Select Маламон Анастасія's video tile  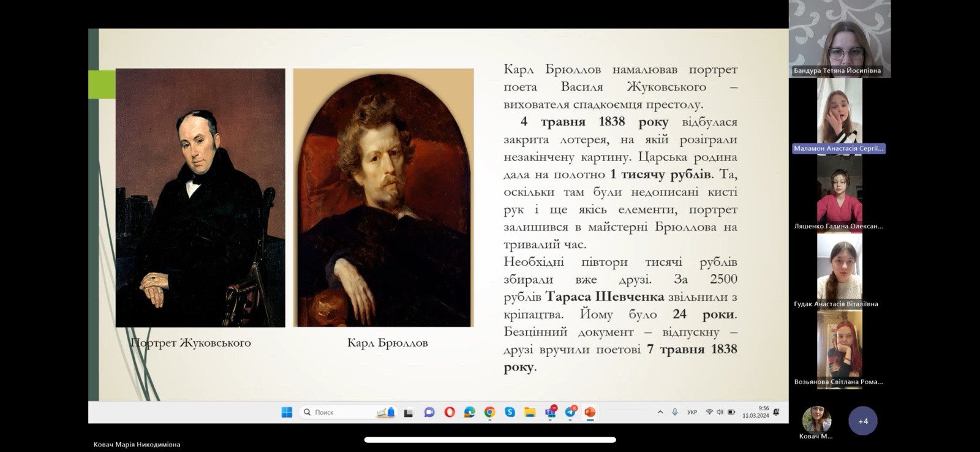click(840, 116)
